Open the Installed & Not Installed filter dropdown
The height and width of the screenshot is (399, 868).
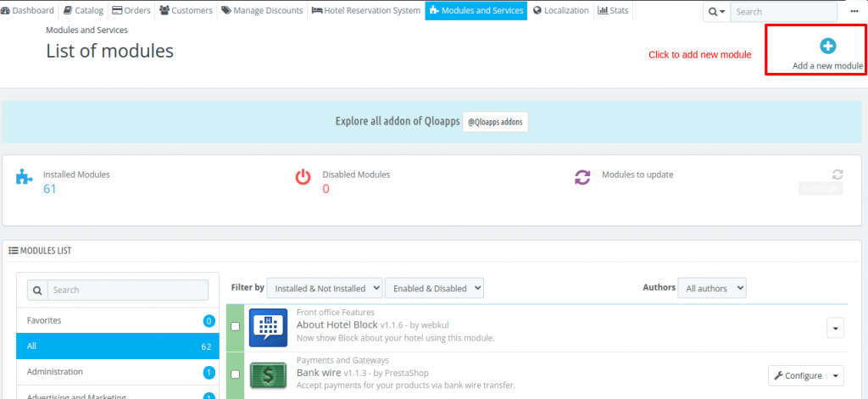click(x=325, y=288)
